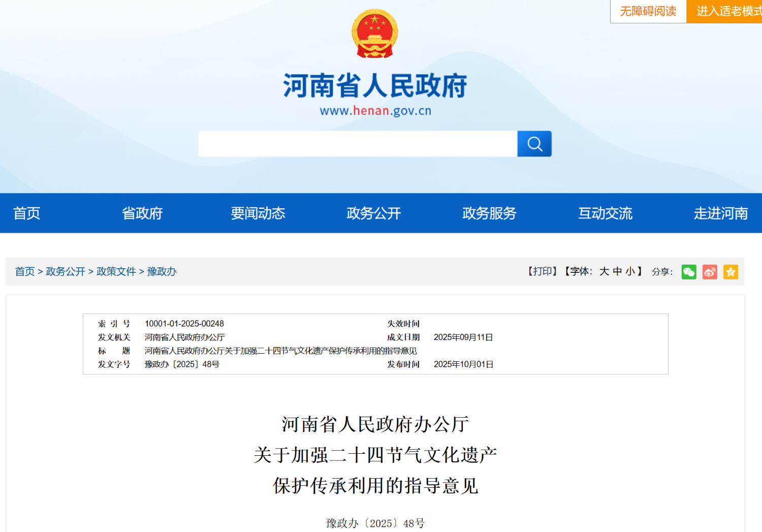Set font size to 小 (small)
This screenshot has width=762, height=532.
pos(630,271)
